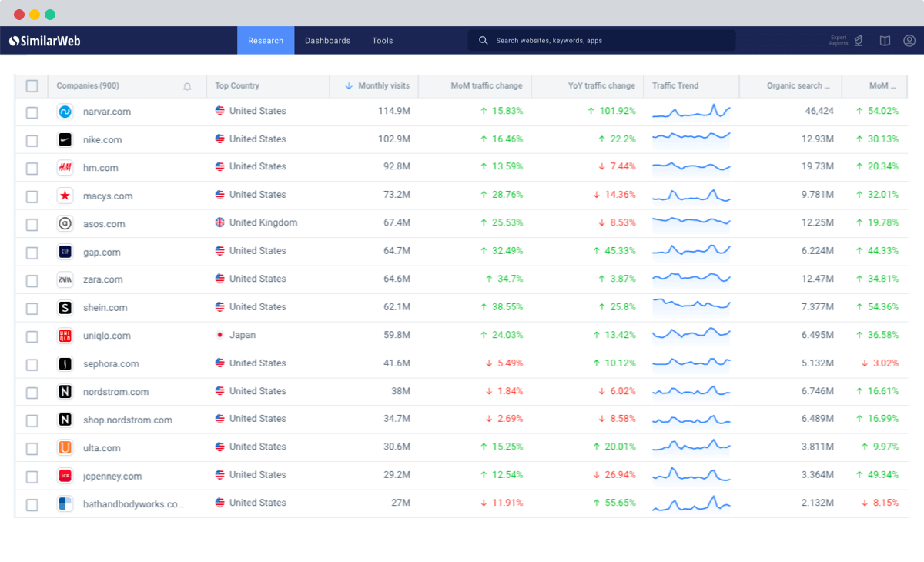924x562 pixels.
Task: Click the macys.com star favicon
Action: 65,196
